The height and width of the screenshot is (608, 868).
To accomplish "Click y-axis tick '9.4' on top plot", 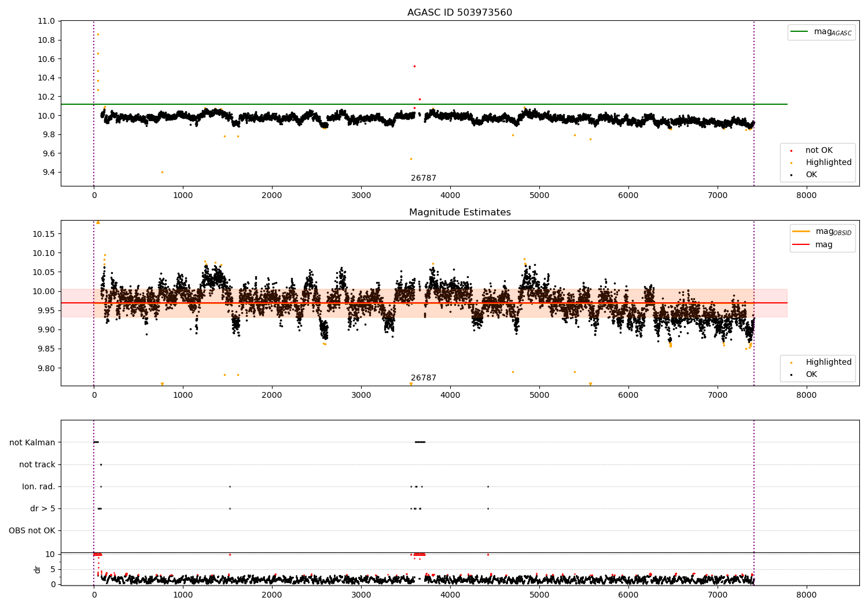I will coord(49,173).
